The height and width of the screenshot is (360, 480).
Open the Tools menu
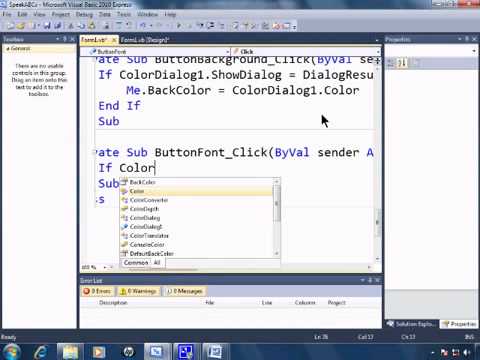click(124, 14)
